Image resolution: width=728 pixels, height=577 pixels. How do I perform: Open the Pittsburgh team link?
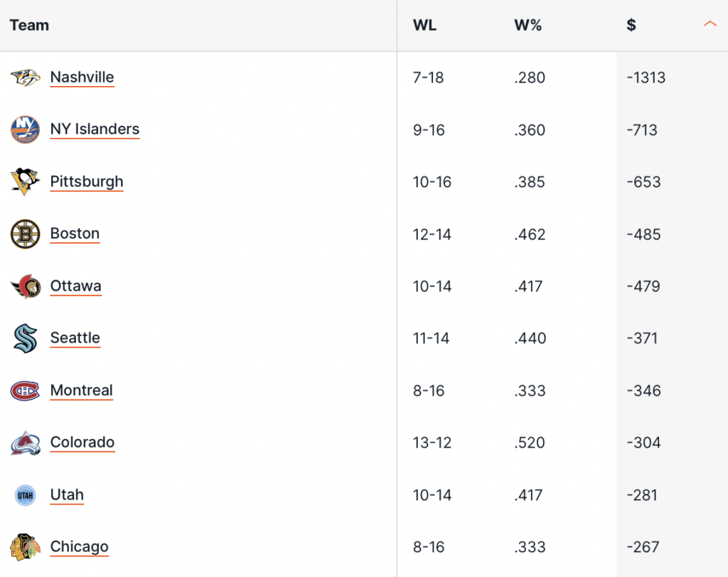click(87, 181)
